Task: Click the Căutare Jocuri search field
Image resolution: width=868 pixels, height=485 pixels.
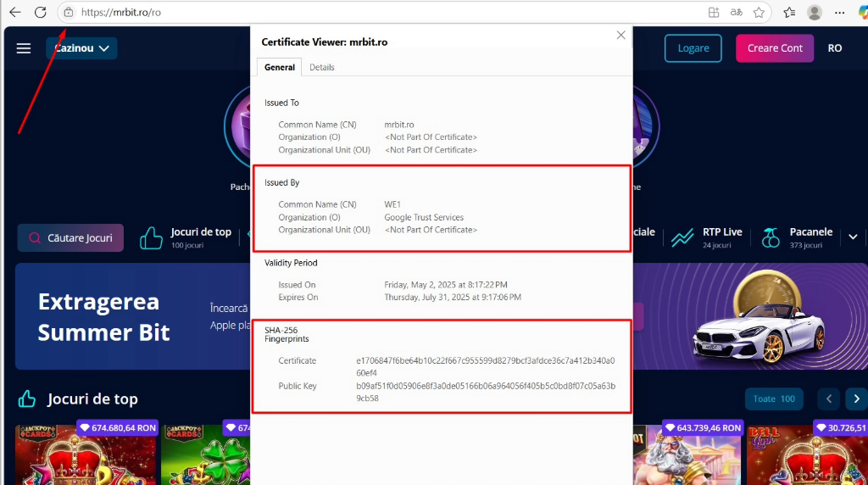Action: pos(70,238)
